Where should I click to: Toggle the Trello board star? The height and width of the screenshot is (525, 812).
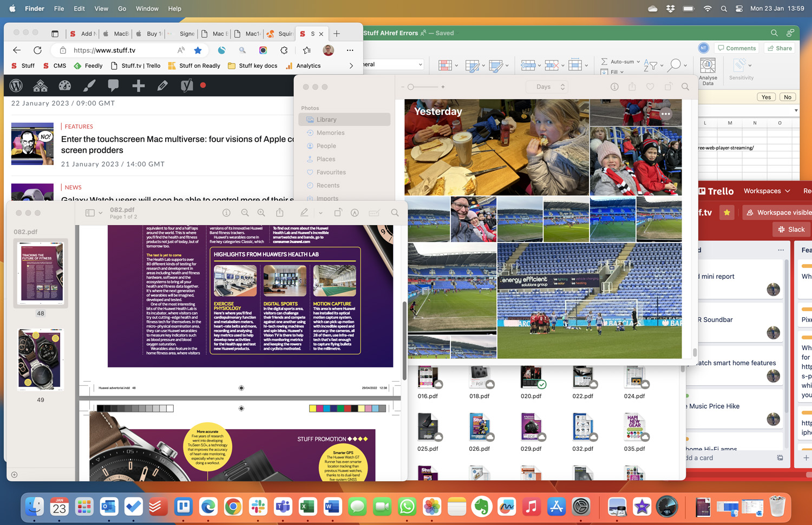(x=727, y=213)
